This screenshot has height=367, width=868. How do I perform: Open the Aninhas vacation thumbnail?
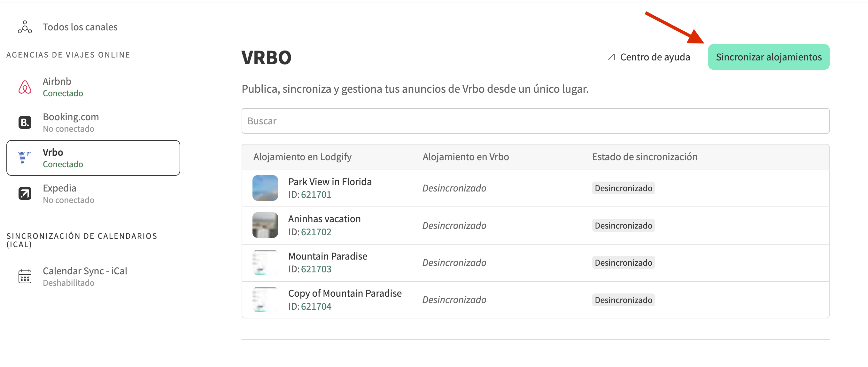265,225
